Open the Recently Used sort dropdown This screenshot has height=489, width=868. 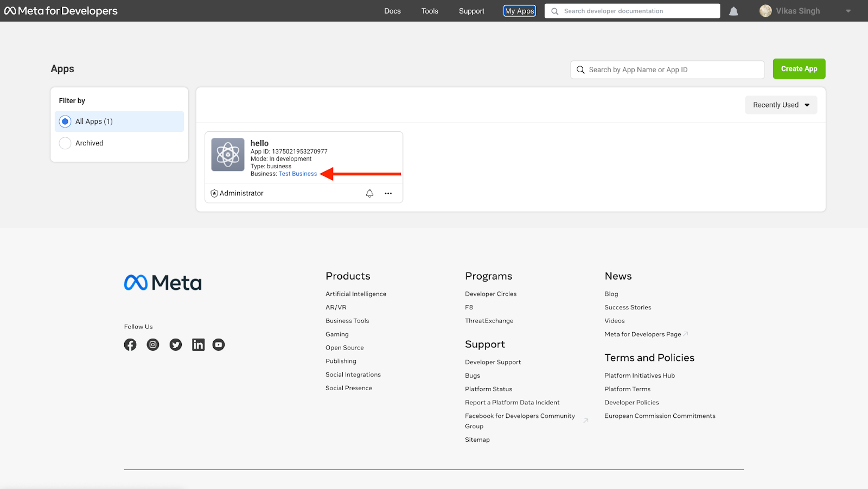point(781,105)
